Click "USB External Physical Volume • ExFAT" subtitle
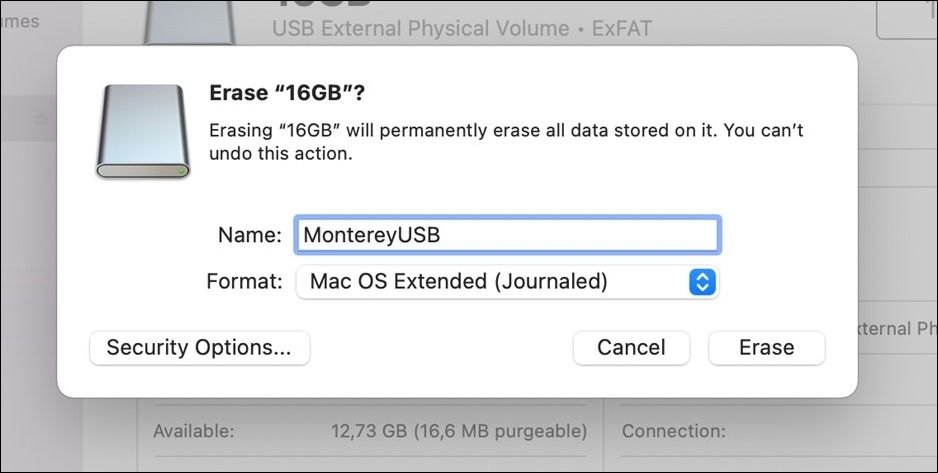 pyautogui.click(x=461, y=29)
